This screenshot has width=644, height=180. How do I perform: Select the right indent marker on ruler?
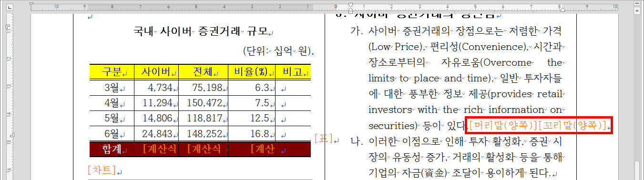562,9
